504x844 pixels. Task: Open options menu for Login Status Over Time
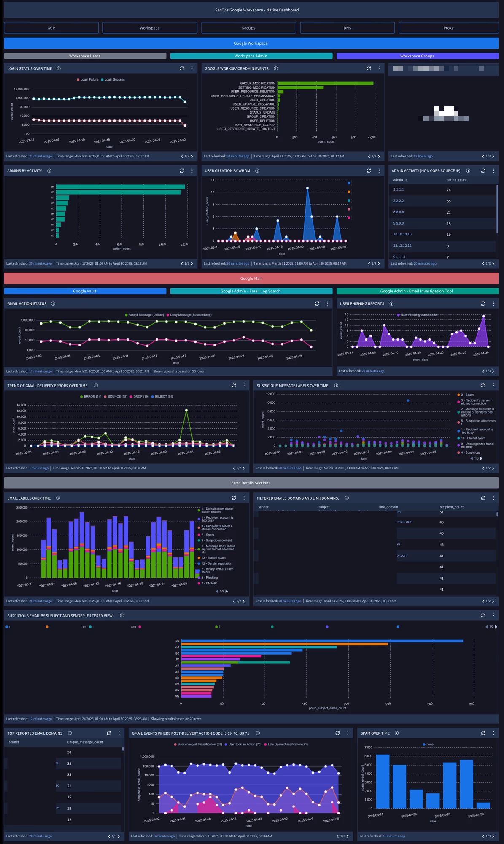[192, 68]
